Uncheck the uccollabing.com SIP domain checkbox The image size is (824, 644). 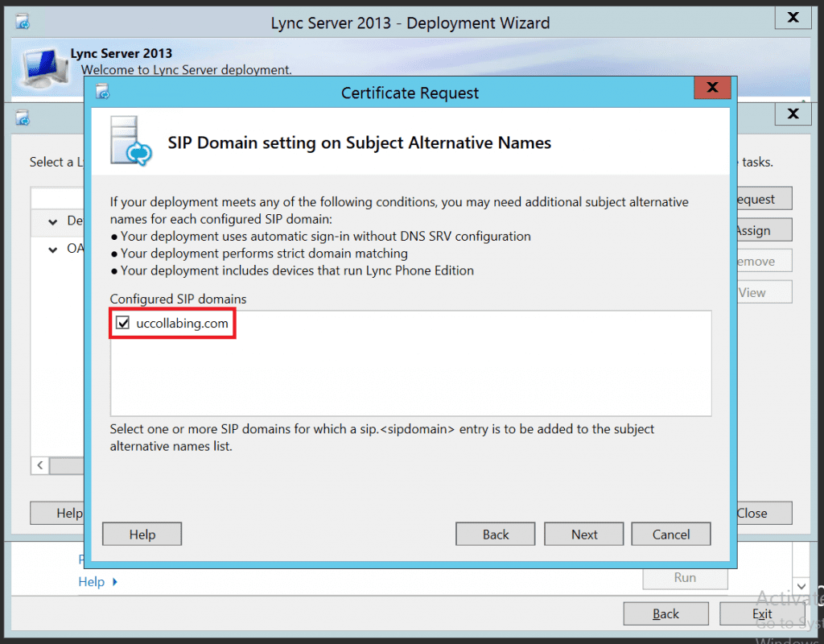[x=123, y=324]
